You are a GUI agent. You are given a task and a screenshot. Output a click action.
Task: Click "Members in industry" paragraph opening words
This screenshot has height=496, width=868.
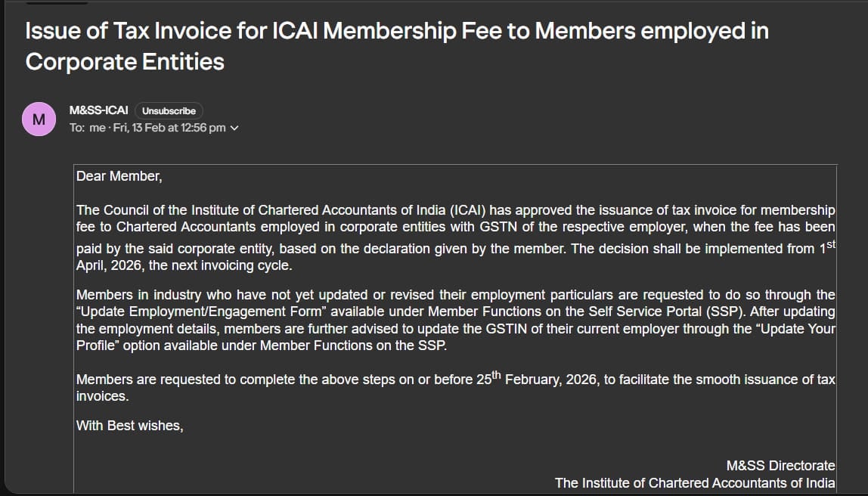[132, 295]
